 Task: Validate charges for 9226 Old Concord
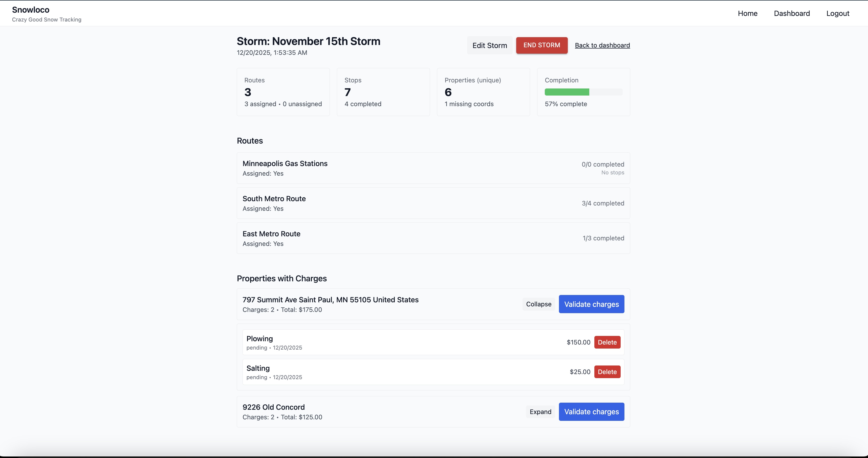coord(591,411)
